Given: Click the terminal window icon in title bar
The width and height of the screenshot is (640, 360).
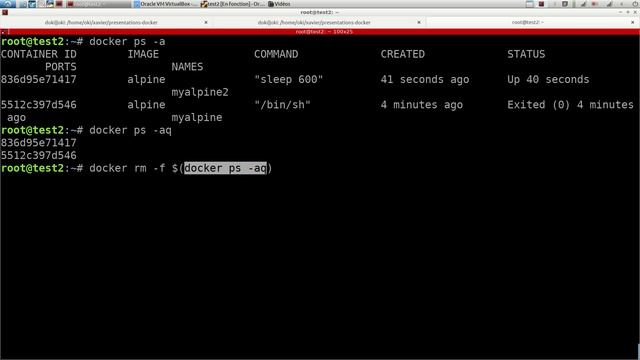Looking at the screenshot, I should point(5,13).
